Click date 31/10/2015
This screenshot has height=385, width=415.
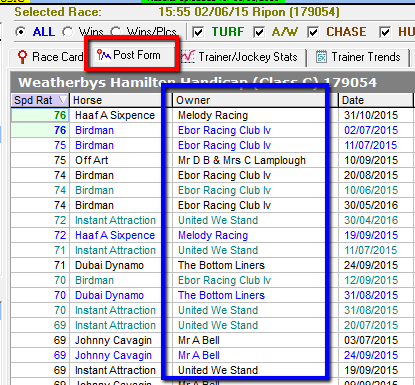coord(371,115)
